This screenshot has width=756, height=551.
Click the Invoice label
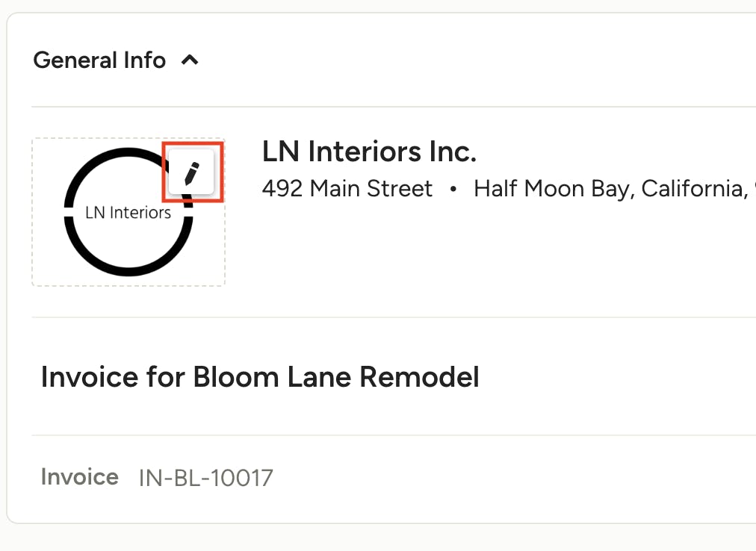pyautogui.click(x=79, y=477)
